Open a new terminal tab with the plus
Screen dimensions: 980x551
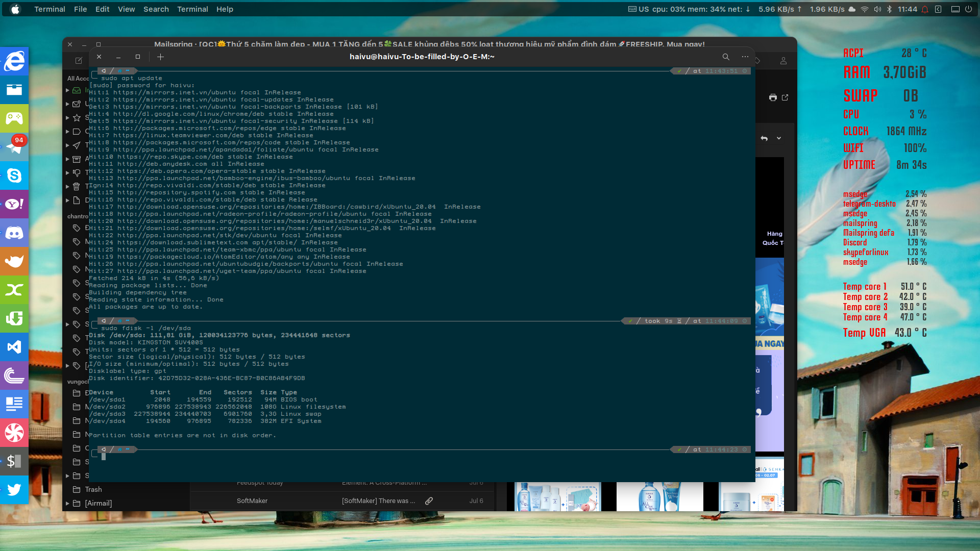click(160, 57)
